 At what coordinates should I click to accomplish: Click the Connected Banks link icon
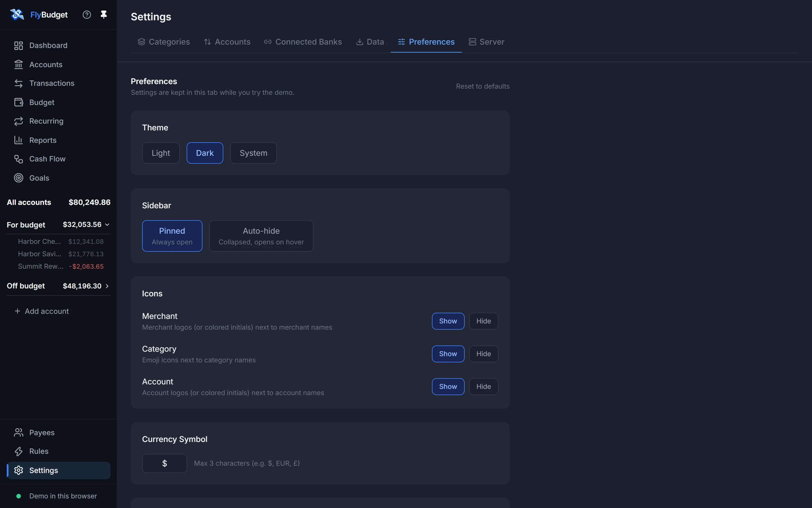click(x=267, y=42)
